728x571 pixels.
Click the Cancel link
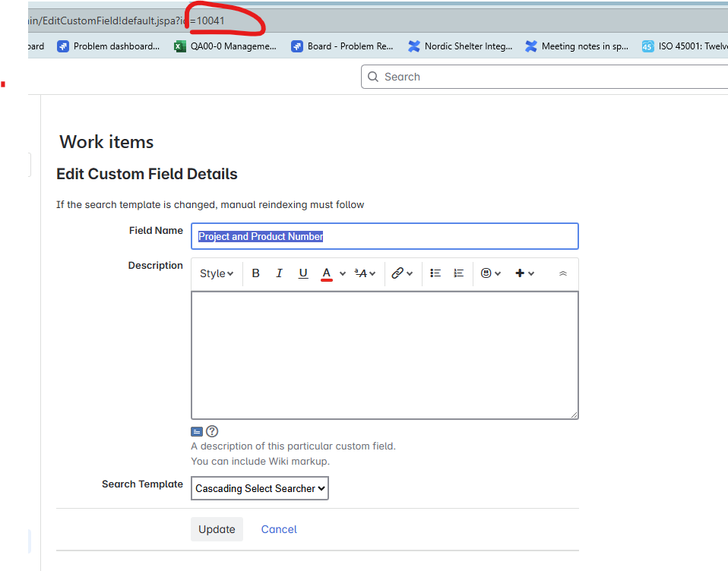[x=279, y=529]
